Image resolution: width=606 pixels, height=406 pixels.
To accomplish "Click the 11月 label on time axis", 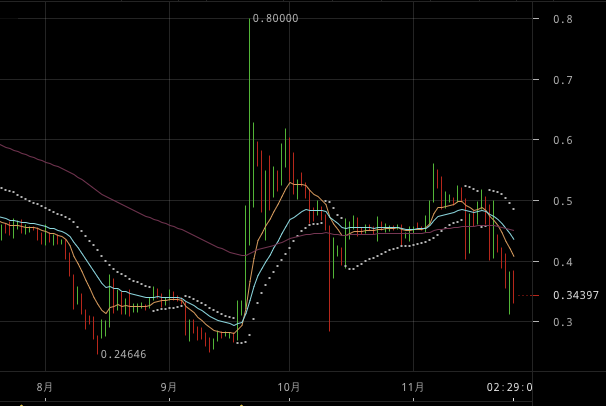I will tap(413, 387).
